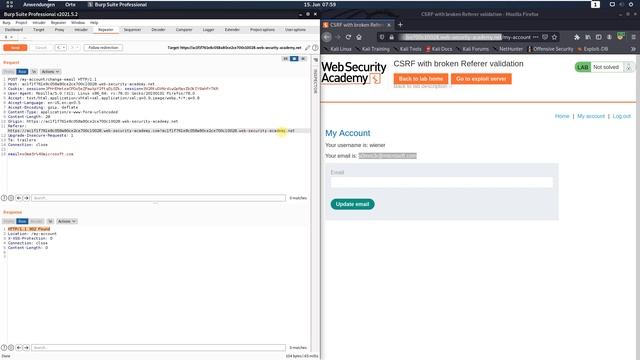
Task: Open Firefox extensions puzzle icon
Action: click(x=577, y=37)
